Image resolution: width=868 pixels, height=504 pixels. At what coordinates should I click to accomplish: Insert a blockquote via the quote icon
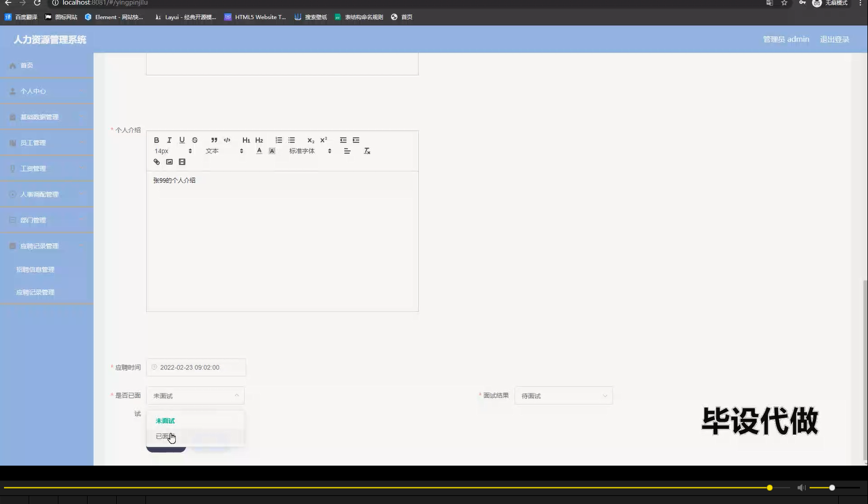click(214, 140)
